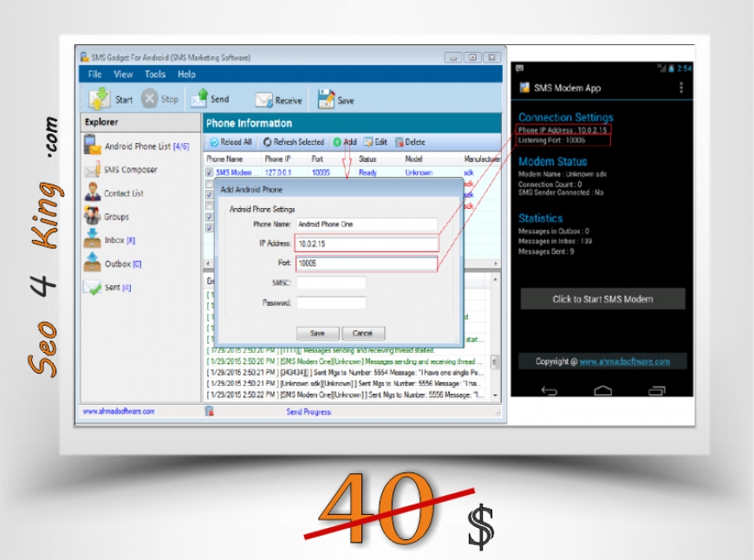Open Android Phone List in Explorer

(x=137, y=146)
